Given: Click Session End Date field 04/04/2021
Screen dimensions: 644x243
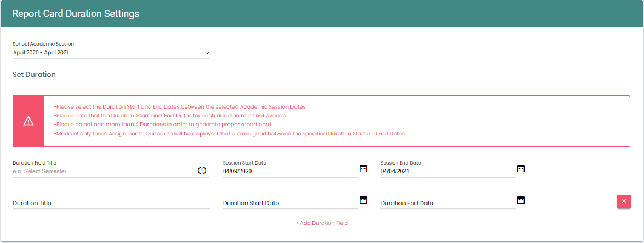Looking at the screenshot, I should [x=448, y=172].
